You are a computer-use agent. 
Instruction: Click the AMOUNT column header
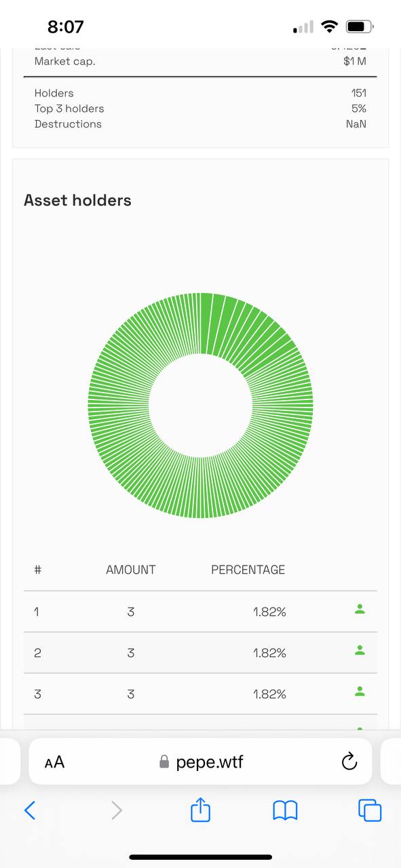click(131, 570)
